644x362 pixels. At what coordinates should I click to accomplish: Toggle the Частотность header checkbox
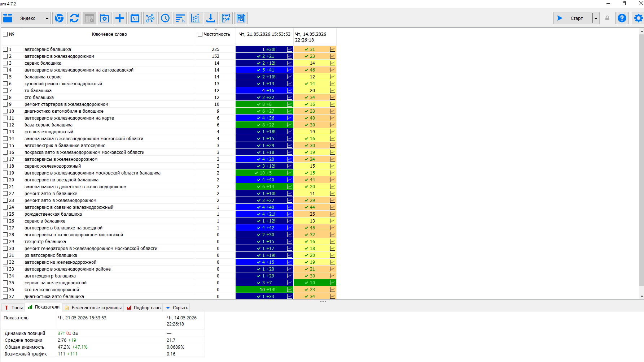point(200,34)
